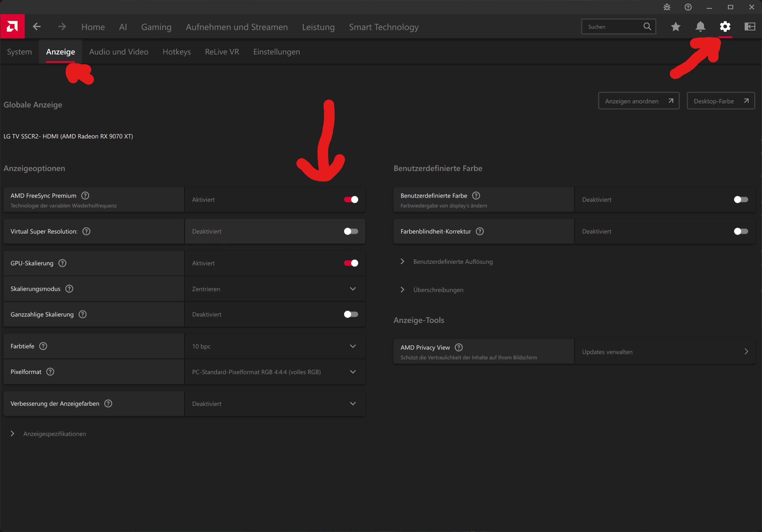Open the favorites star icon
Image resolution: width=762 pixels, height=532 pixels.
(675, 27)
